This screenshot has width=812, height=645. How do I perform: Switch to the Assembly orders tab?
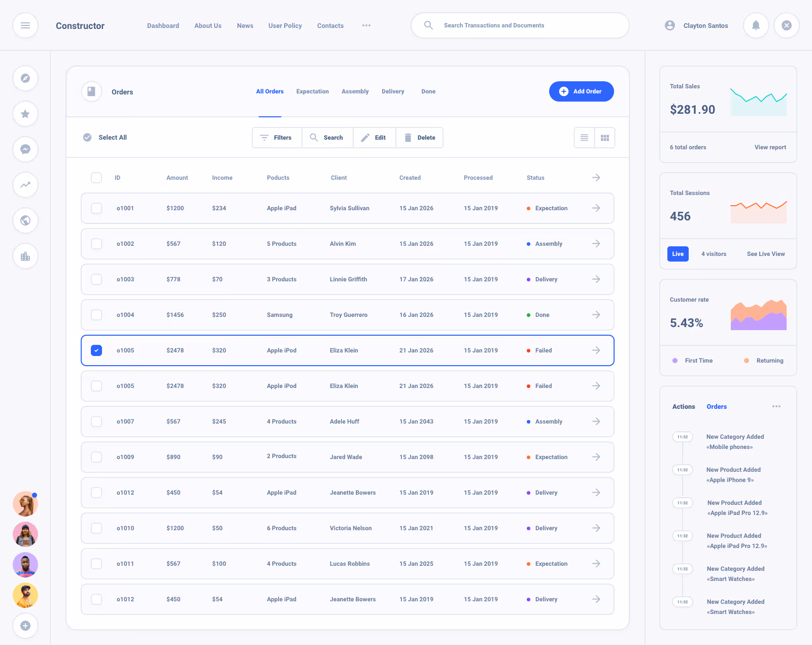(355, 91)
